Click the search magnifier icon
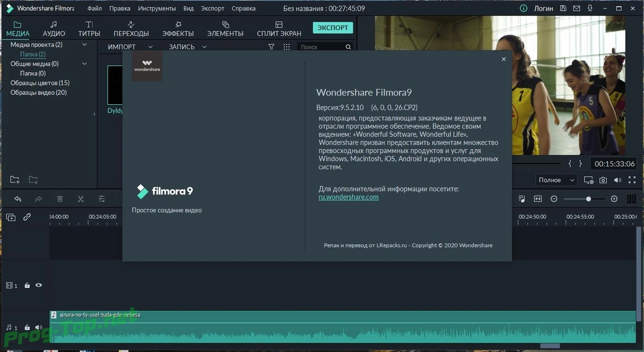Image resolution: width=644 pixels, height=352 pixels. point(348,47)
